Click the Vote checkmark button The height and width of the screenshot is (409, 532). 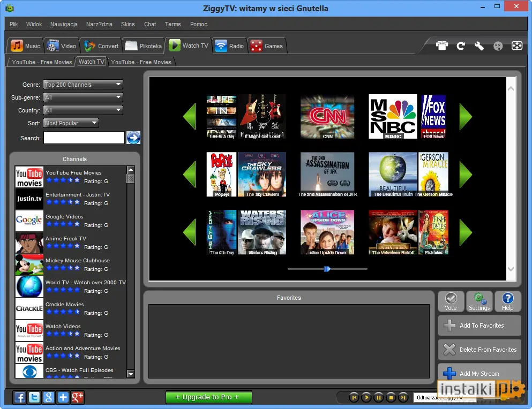click(451, 301)
